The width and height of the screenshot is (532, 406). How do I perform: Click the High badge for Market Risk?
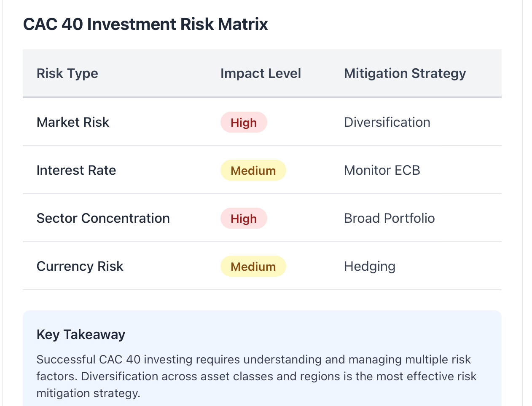(x=244, y=122)
